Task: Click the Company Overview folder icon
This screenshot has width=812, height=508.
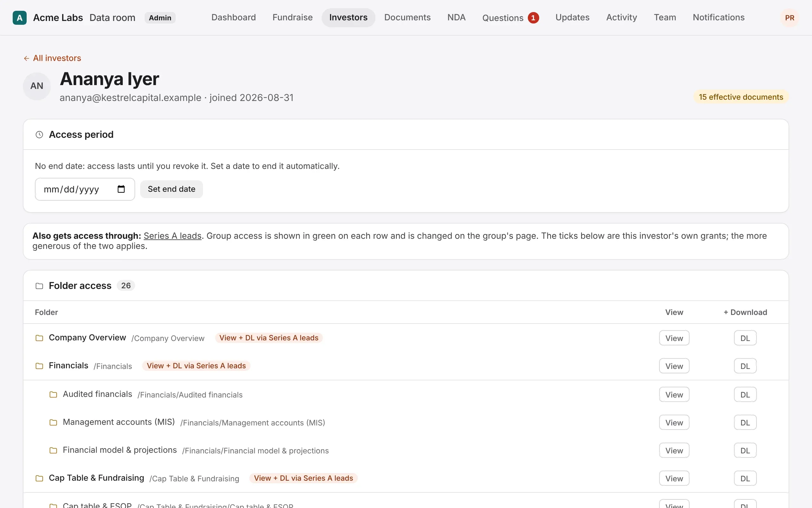Action: (x=39, y=338)
